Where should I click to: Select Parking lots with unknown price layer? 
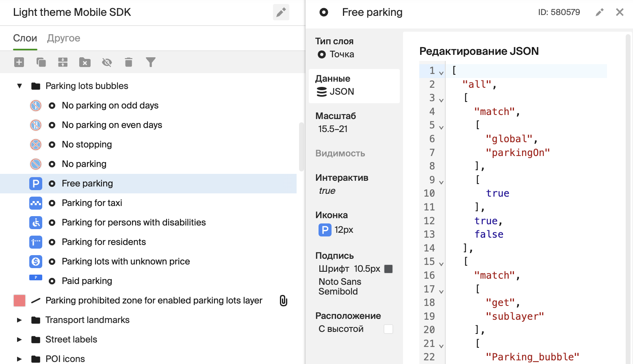[148, 261]
